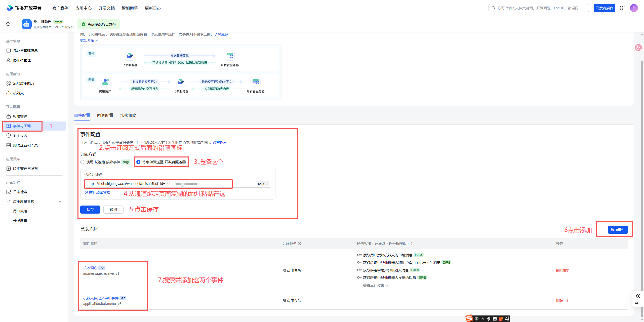Open 凭证与基础信息 in sidebar
This screenshot has width=644, height=322.
point(25,51)
